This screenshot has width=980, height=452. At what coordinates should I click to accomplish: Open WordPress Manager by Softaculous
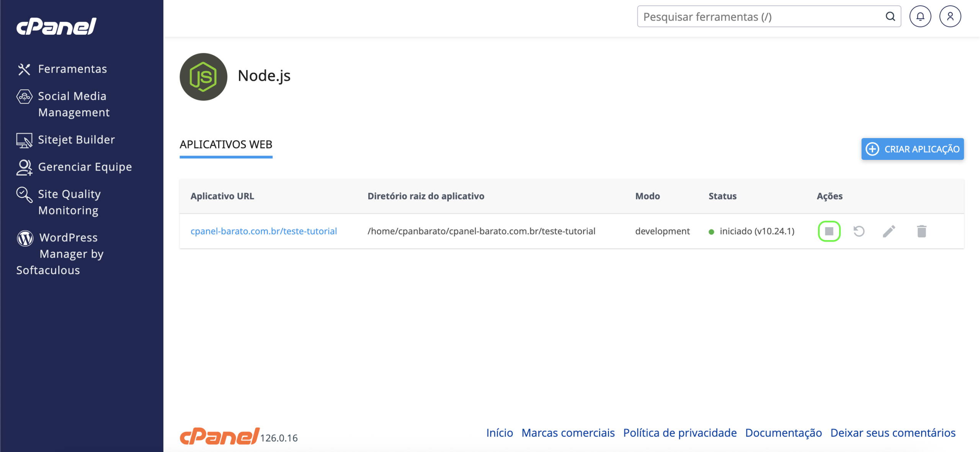click(x=60, y=254)
